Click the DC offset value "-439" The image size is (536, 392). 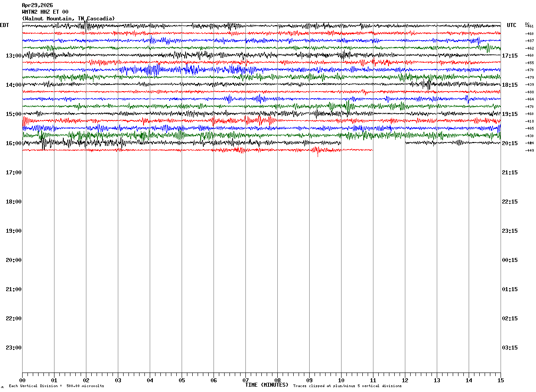[x=529, y=85]
